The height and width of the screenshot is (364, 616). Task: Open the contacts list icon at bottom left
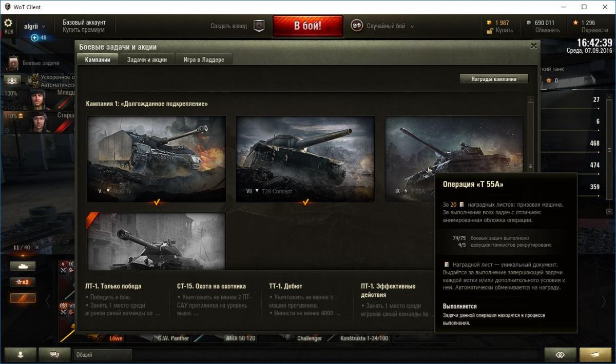[x=21, y=354]
